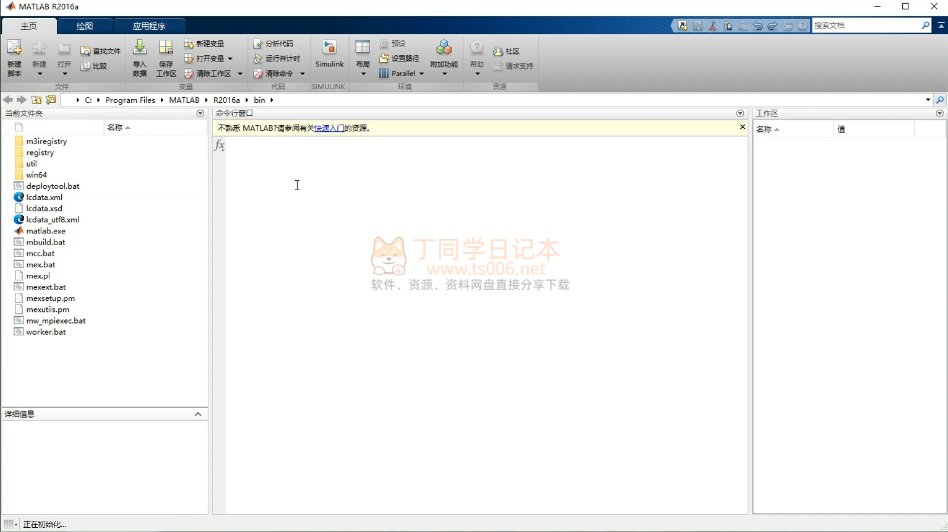948x532 pixels.
Task: Select the win64 folder
Action: [36, 175]
